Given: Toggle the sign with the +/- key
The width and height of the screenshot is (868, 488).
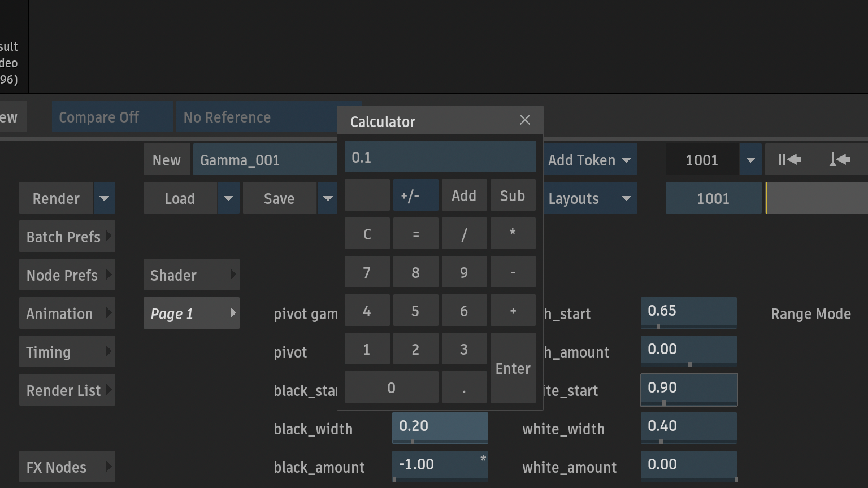Looking at the screenshot, I should (x=416, y=195).
